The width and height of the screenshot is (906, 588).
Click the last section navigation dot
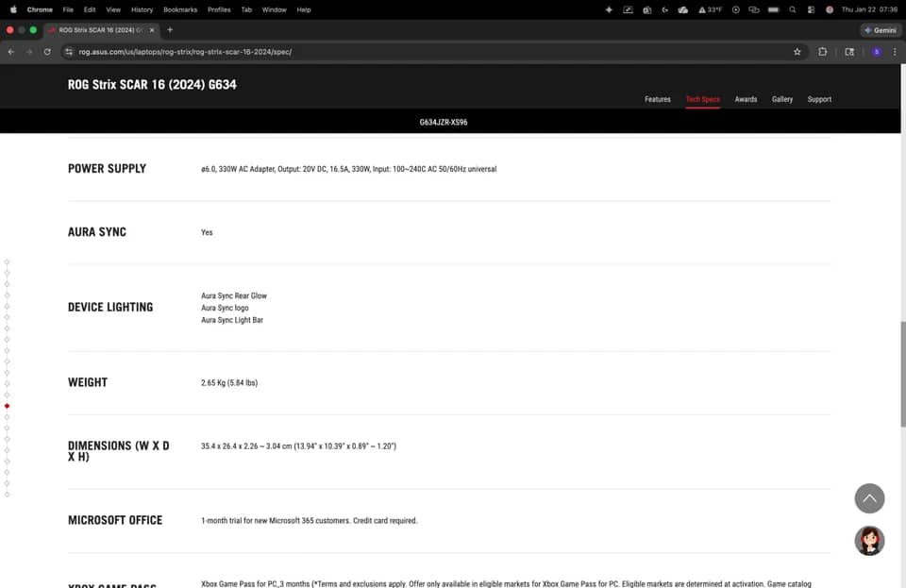7,495
